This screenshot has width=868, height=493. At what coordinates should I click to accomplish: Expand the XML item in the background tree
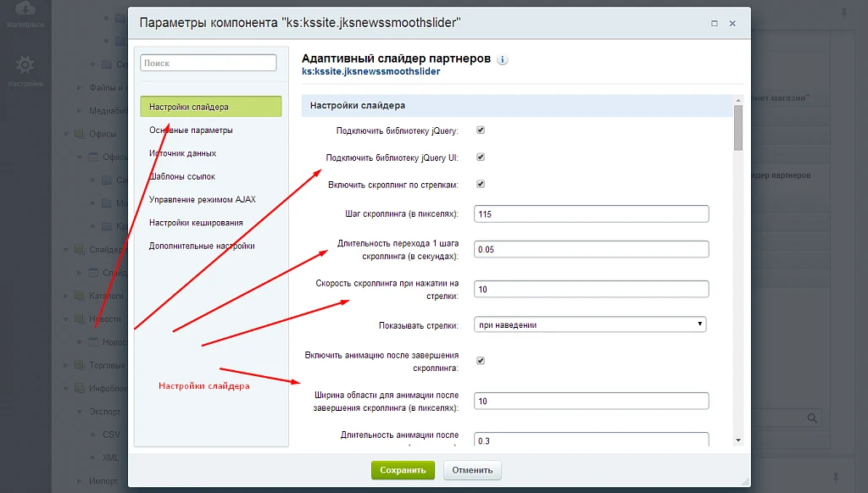(92, 457)
